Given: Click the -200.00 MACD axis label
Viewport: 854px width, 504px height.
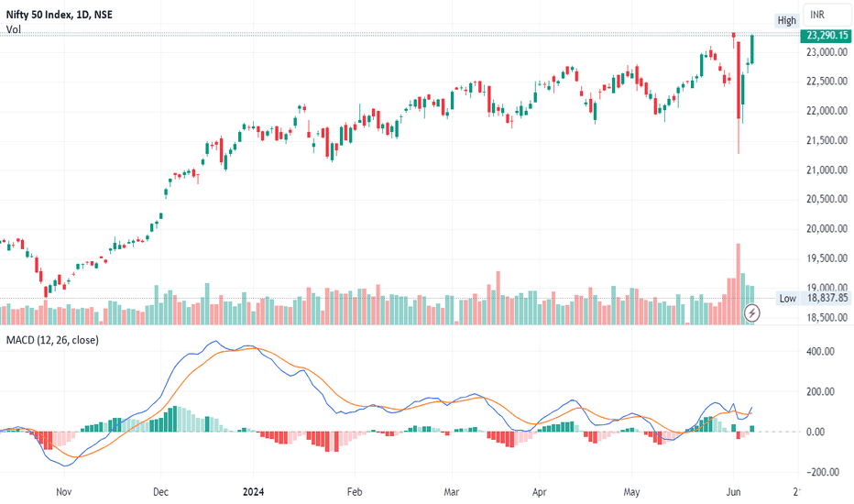Looking at the screenshot, I should click(823, 473).
